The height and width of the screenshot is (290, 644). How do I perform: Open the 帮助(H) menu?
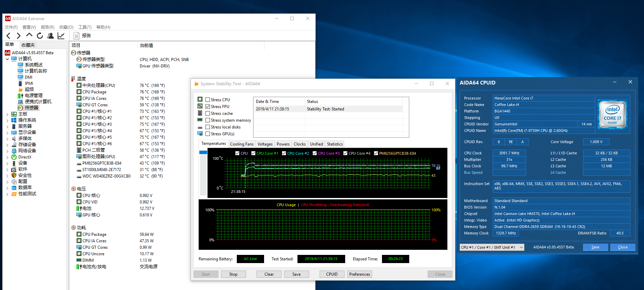coord(103,27)
